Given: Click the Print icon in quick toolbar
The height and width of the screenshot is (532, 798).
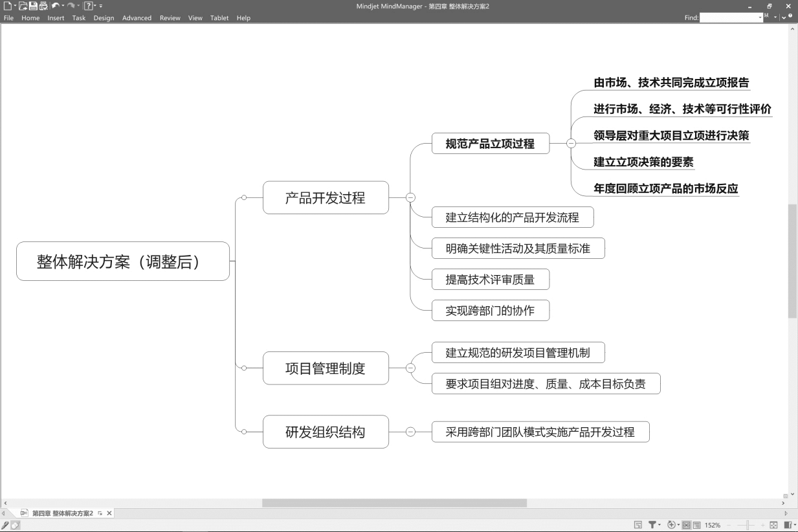Looking at the screenshot, I should pyautogui.click(x=43, y=6).
